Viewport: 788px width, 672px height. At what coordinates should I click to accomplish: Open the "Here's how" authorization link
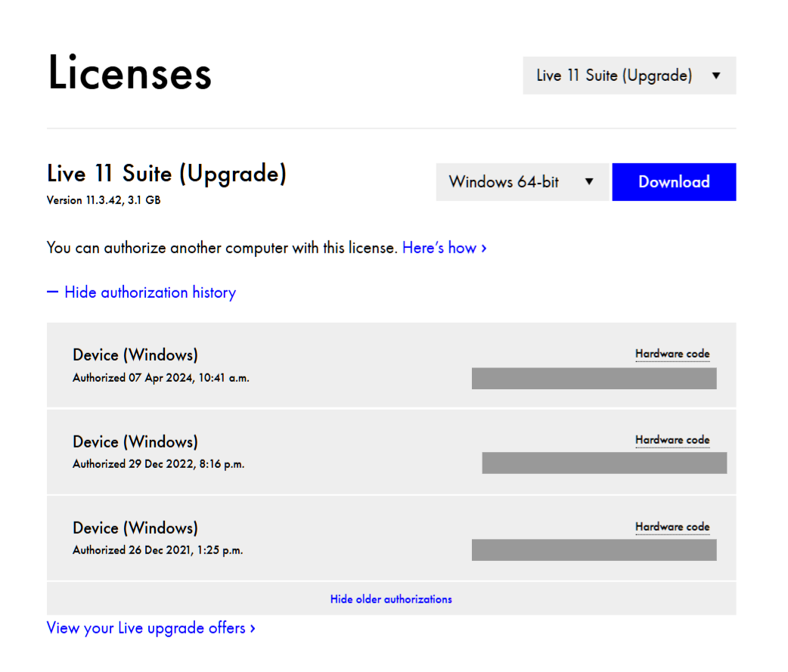444,248
